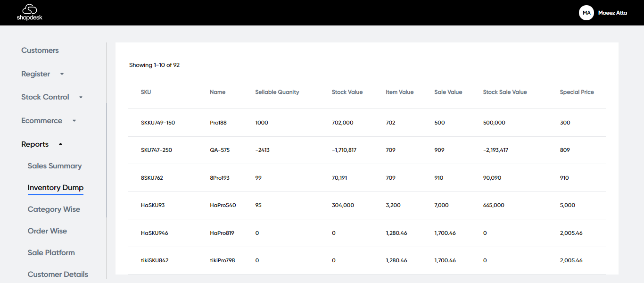Open the Moeez Atta profile name
The height and width of the screenshot is (283, 644).
pyautogui.click(x=612, y=13)
